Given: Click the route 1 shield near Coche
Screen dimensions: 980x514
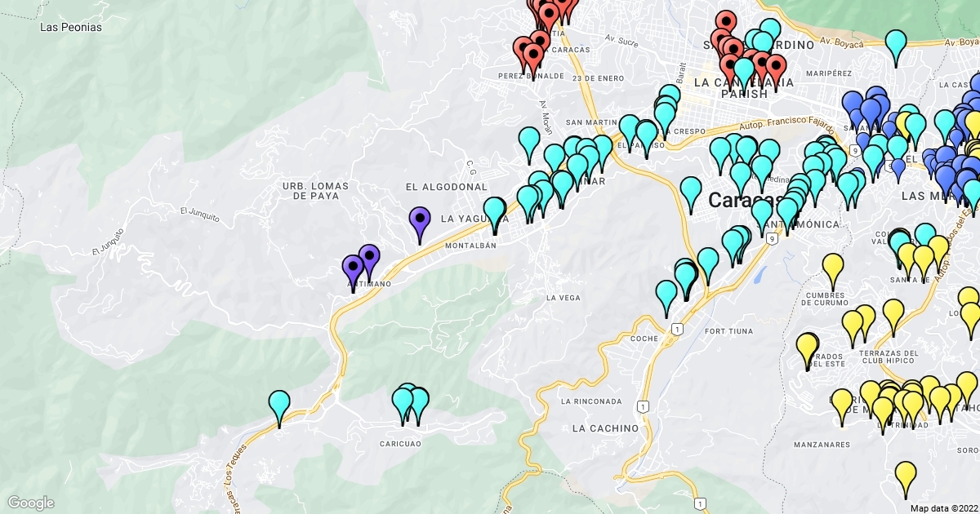Looking at the screenshot, I should [676, 328].
